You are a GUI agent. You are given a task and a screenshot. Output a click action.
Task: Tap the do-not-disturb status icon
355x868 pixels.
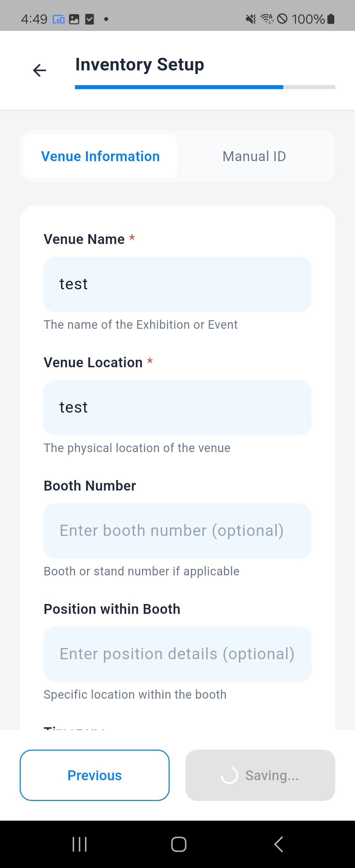coord(282,19)
